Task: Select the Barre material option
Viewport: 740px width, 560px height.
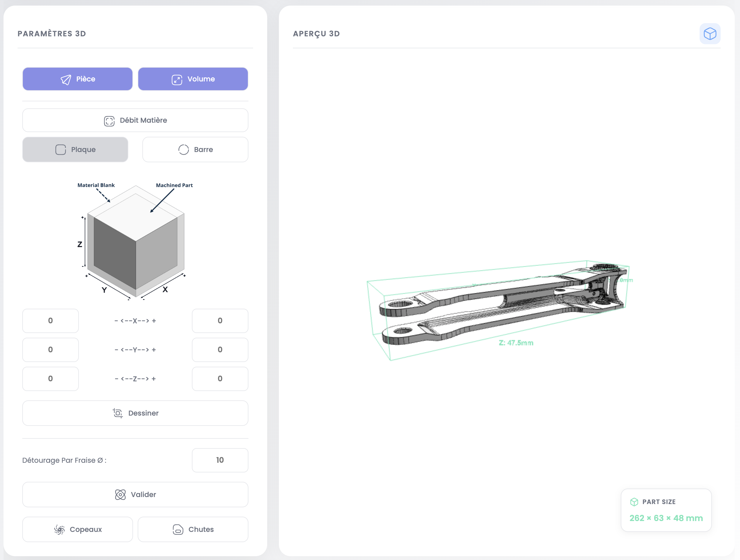Action: (195, 150)
